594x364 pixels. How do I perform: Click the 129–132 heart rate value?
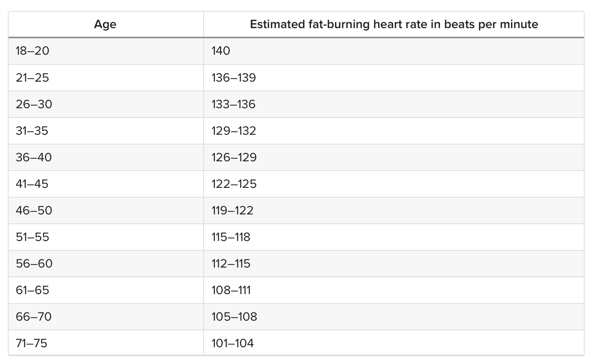234,131
